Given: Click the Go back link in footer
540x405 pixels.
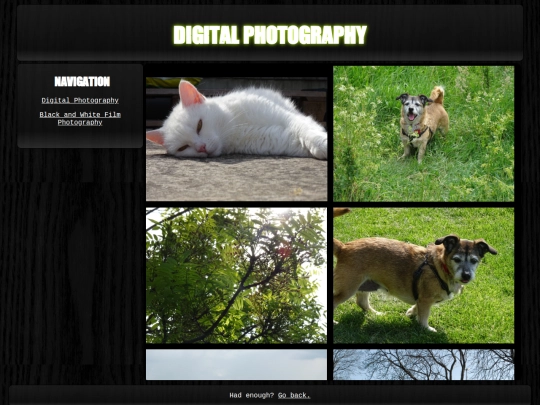Looking at the screenshot, I should click(x=294, y=395).
